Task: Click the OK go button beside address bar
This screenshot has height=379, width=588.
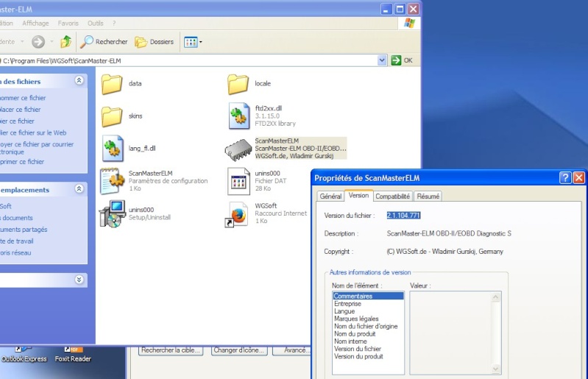Action: [402, 60]
